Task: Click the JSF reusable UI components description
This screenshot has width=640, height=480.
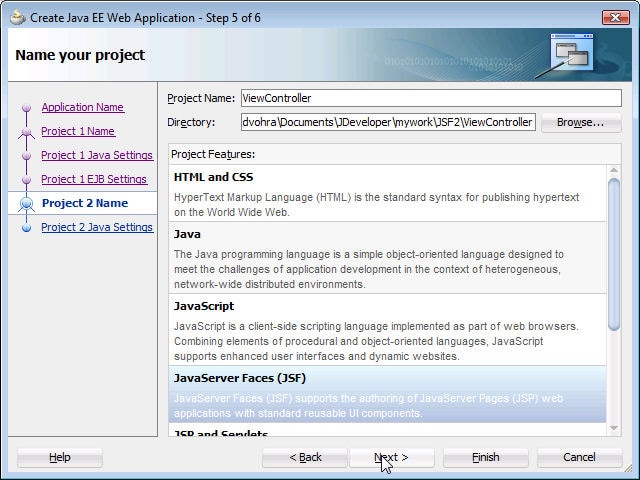Action: tap(368, 406)
